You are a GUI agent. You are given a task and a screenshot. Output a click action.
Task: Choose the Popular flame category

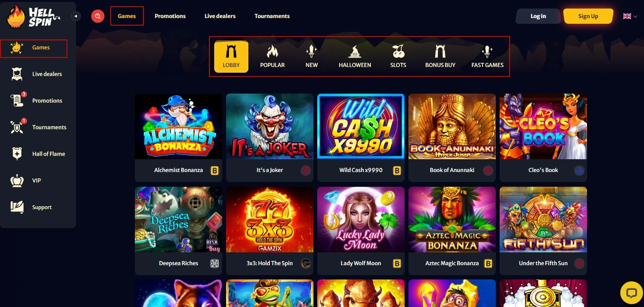pyautogui.click(x=272, y=57)
